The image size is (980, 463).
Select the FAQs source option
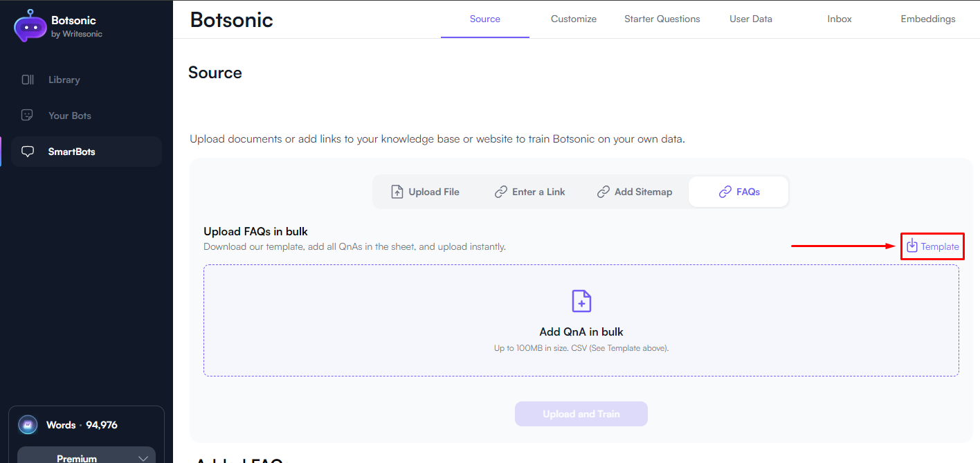point(738,192)
